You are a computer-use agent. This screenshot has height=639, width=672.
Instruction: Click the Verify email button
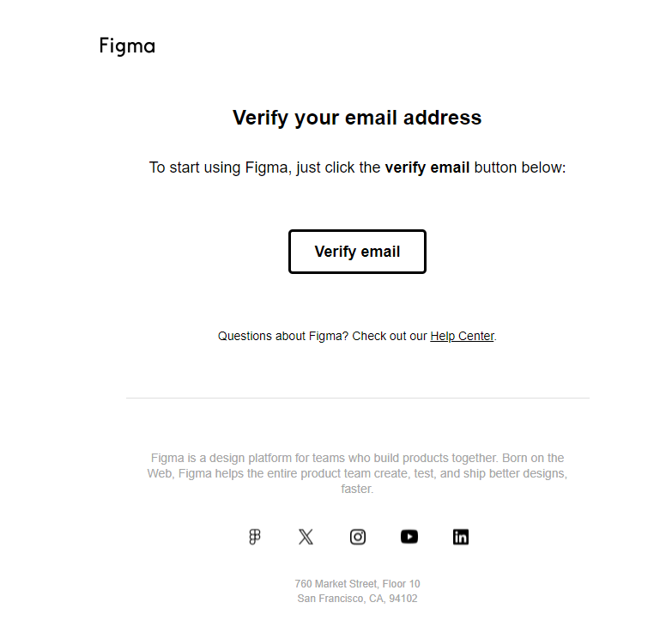coord(357,252)
